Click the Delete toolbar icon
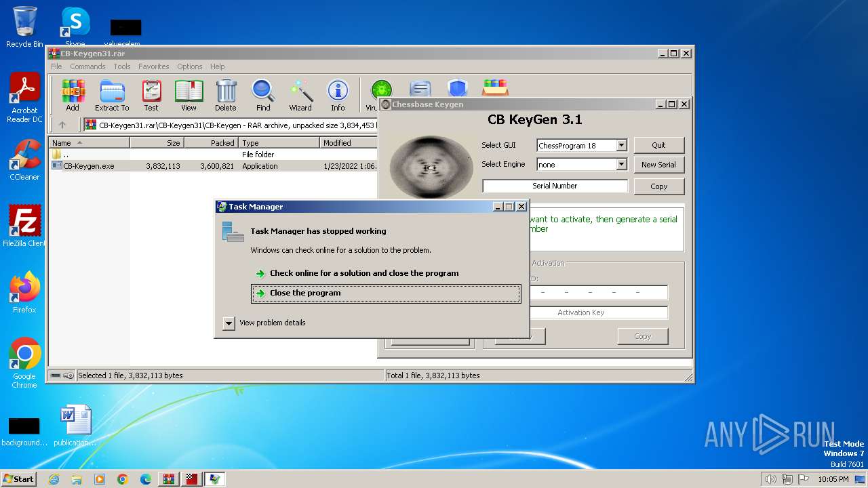 tap(226, 95)
